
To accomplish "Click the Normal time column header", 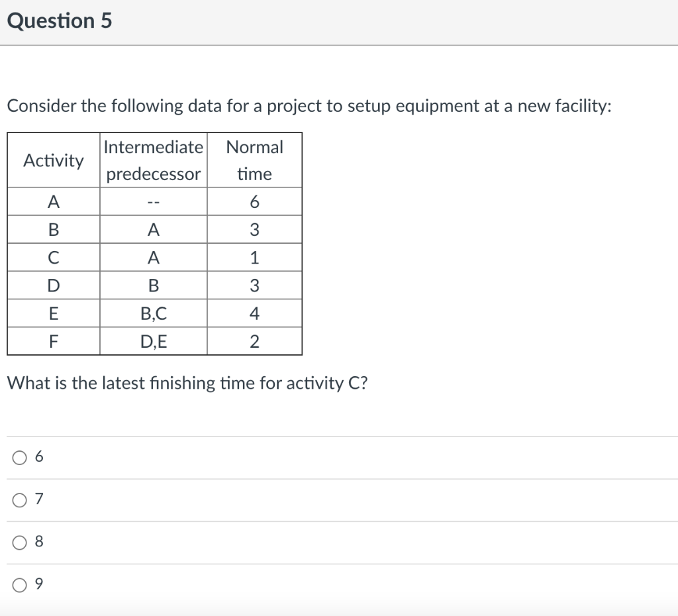I will [254, 160].
